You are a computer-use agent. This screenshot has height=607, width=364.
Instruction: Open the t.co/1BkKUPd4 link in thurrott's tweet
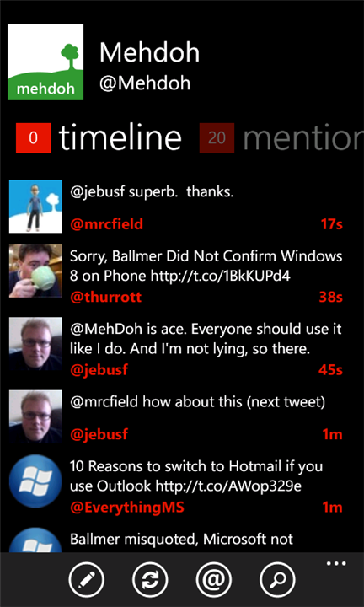tap(220, 276)
